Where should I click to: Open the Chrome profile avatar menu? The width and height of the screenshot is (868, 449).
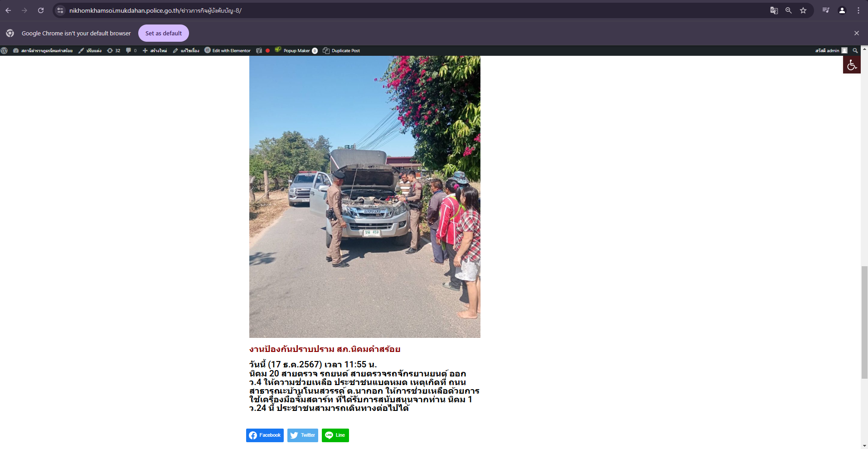coord(842,10)
